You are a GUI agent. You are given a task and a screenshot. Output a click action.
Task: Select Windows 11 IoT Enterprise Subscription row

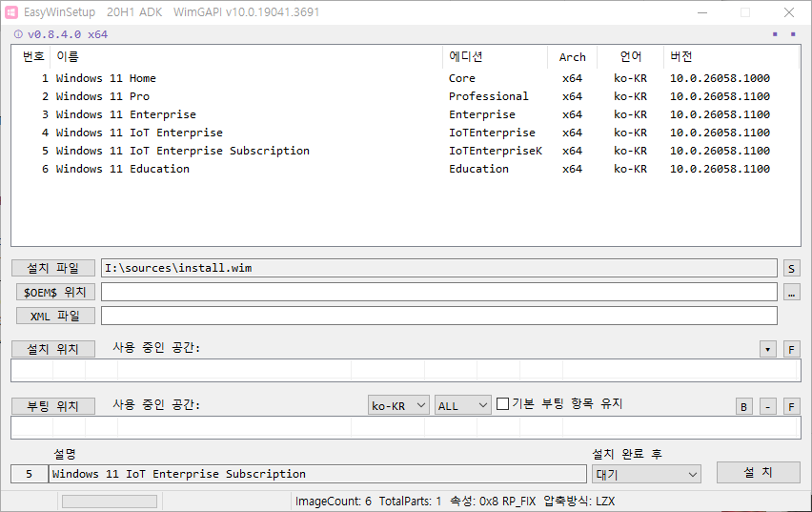405,151
